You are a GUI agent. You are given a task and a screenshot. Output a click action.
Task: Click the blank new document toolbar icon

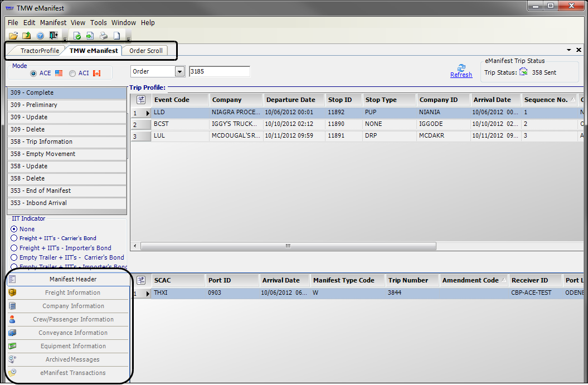point(117,36)
